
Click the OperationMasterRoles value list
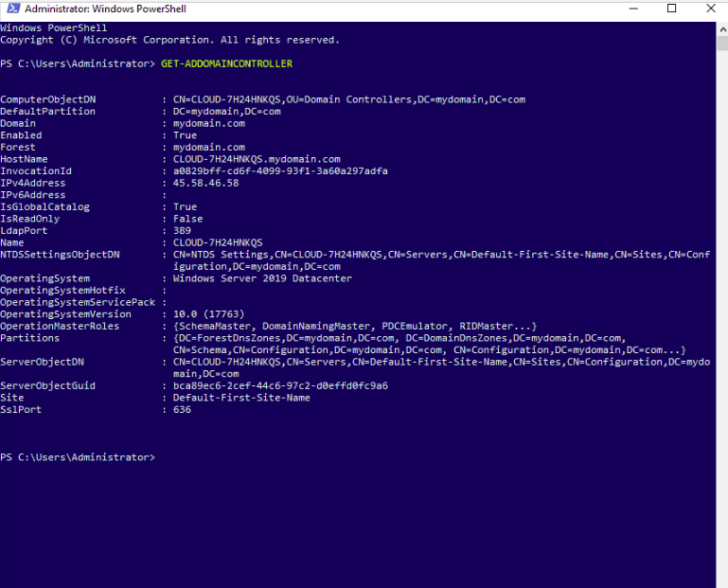355,326
